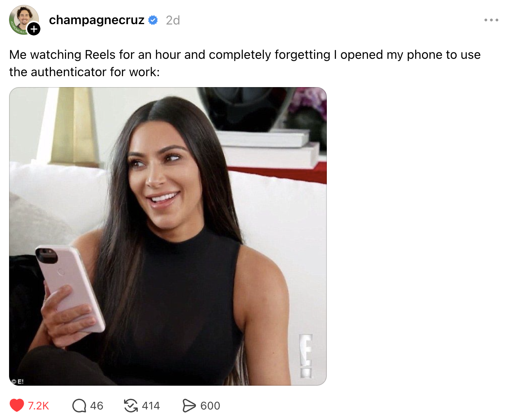Click the © E! credit in image corner
The height and width of the screenshot is (420, 508).
[17, 382]
